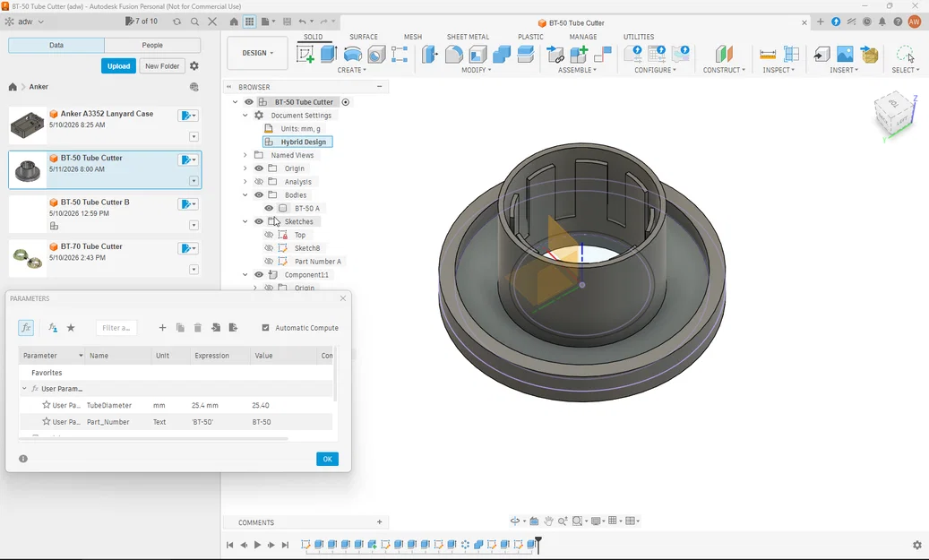Open dropdown arrow for BT-70 Tube Cutter
The width and height of the screenshot is (929, 560).
194,270
